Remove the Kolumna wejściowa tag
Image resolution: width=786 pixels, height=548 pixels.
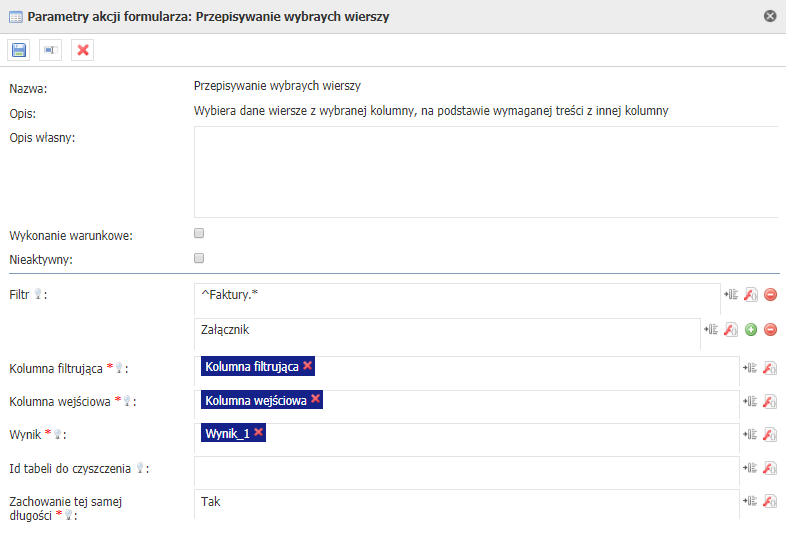[x=316, y=399]
